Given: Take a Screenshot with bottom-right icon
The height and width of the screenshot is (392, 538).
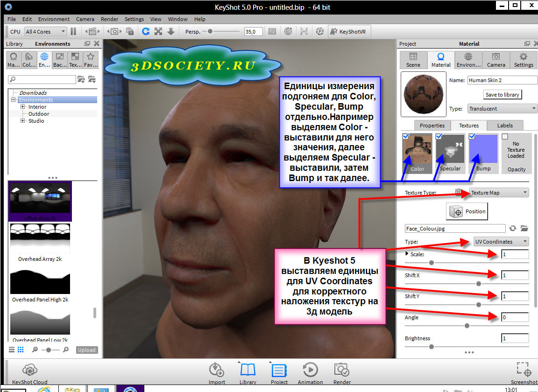Looking at the screenshot, I should (524, 373).
